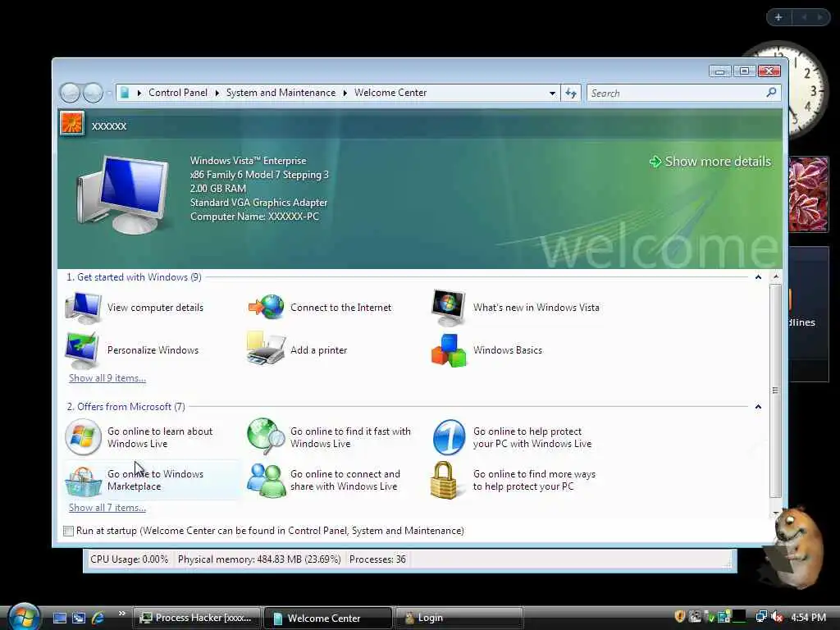
Task: Click the Forward navigation arrow
Action: [x=93, y=93]
